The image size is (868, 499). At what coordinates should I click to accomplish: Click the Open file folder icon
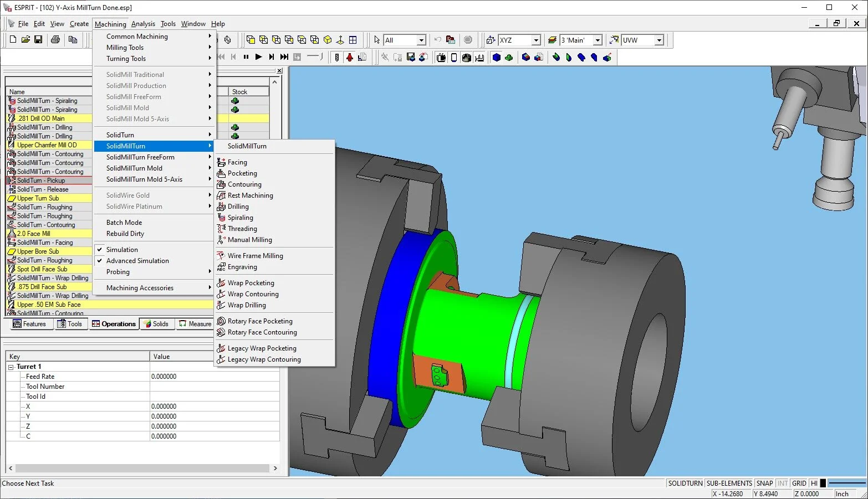click(25, 40)
